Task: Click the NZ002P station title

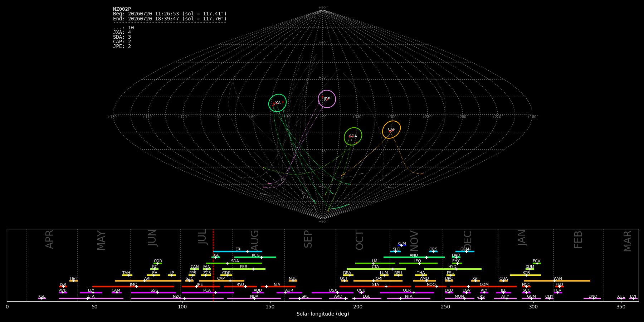Action: point(122,9)
